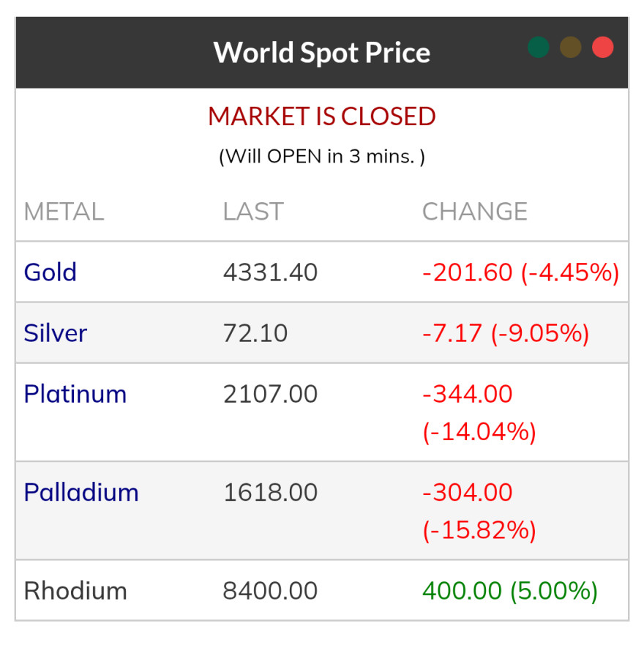Open the Silver metal link
Viewport: 644px width, 659px height.
[56, 333]
